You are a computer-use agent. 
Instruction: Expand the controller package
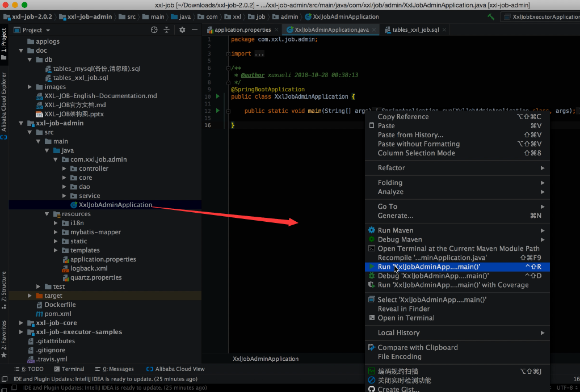pyautogui.click(x=64, y=168)
